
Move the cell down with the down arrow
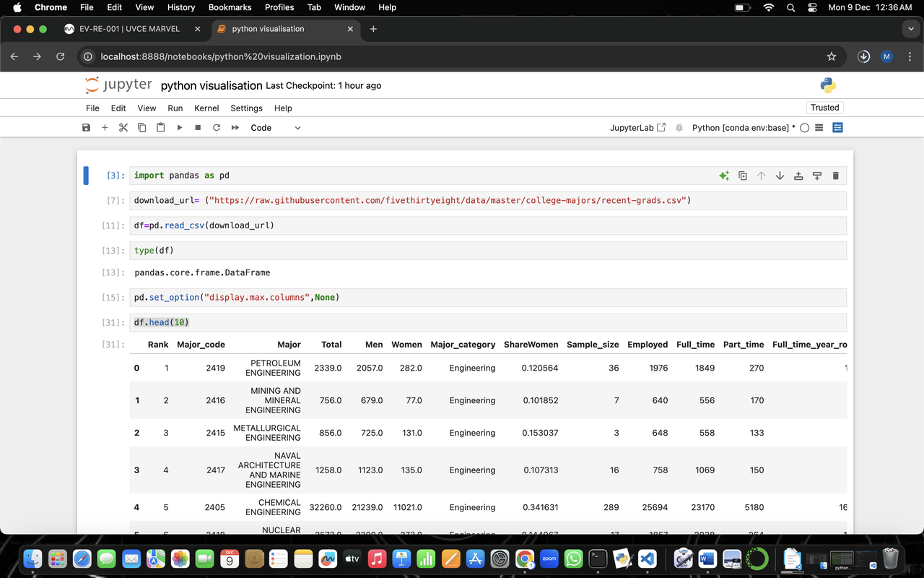click(780, 176)
